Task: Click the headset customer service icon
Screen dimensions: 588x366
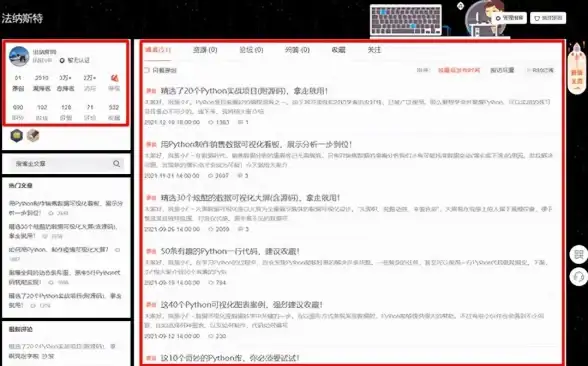Action: click(x=579, y=277)
